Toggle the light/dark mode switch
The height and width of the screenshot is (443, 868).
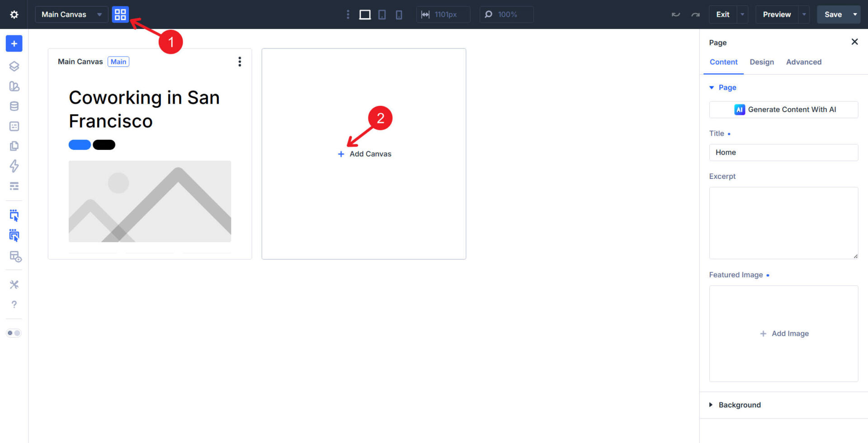click(14, 333)
